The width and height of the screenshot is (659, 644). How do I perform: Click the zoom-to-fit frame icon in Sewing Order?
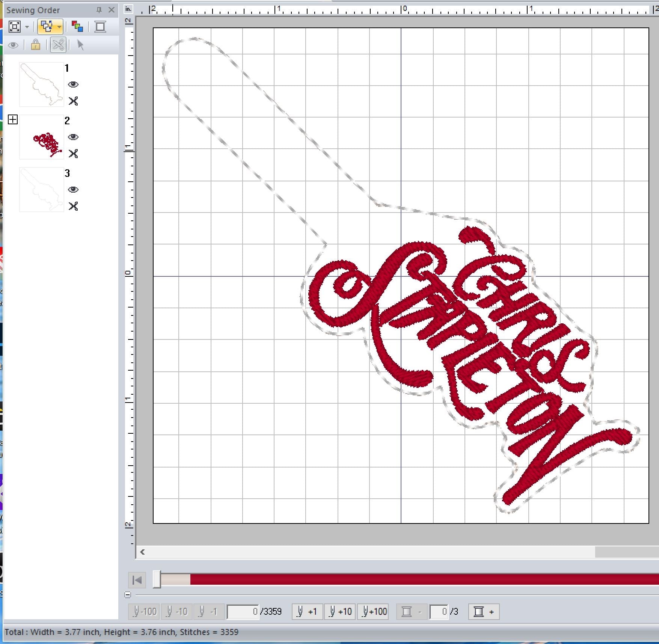pos(15,27)
